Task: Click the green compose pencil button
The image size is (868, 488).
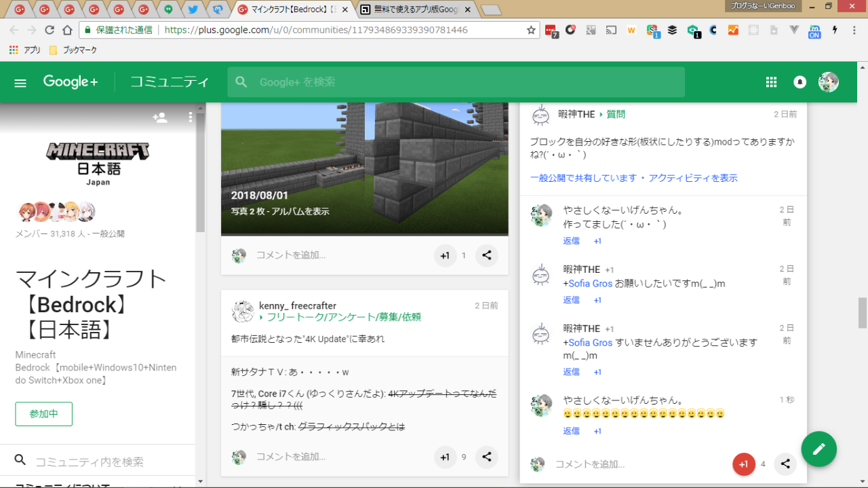Action: (818, 449)
